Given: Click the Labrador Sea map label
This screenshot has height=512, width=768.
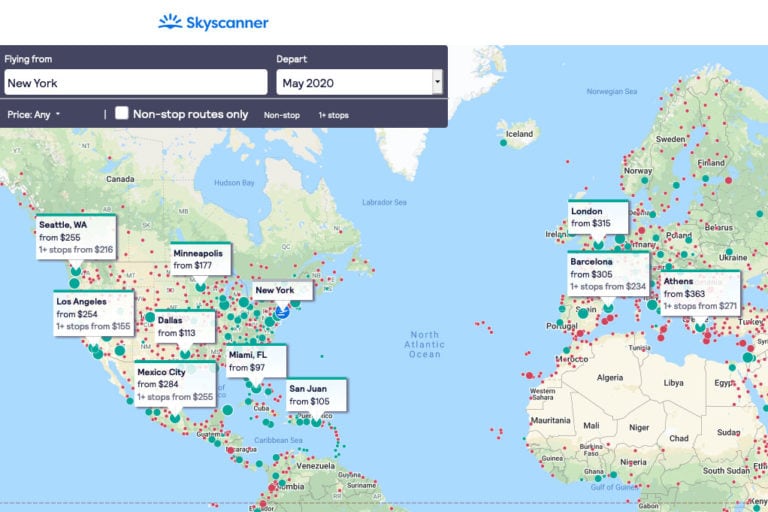Looking at the screenshot, I should 384,202.
